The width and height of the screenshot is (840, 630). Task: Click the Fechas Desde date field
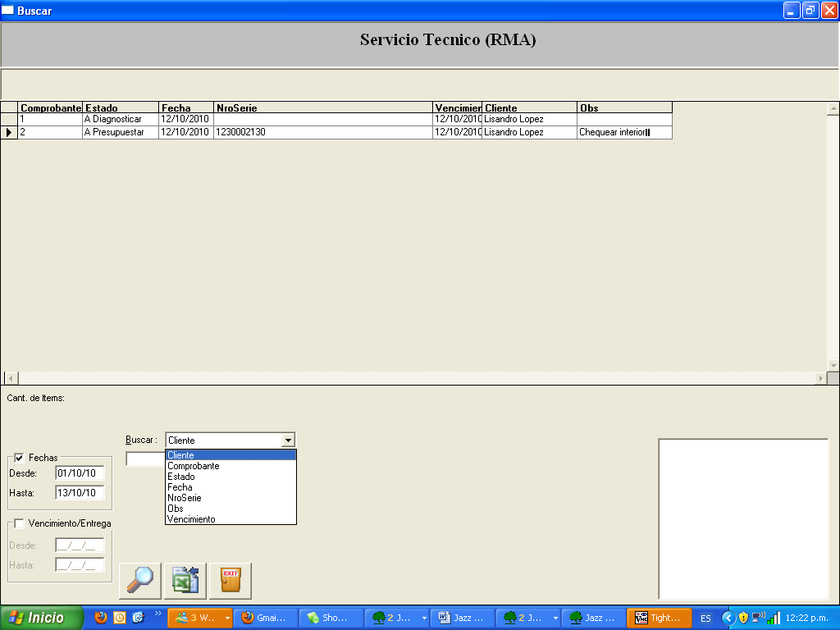[x=80, y=473]
